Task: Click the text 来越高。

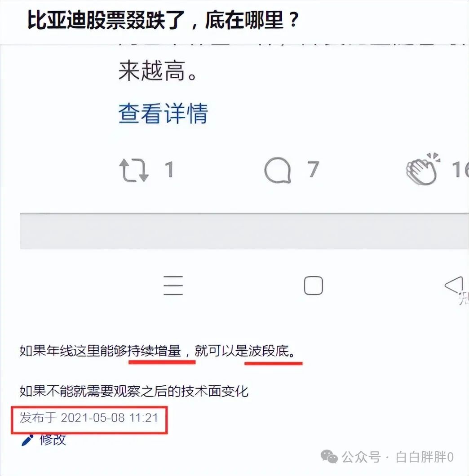Action: [157, 71]
